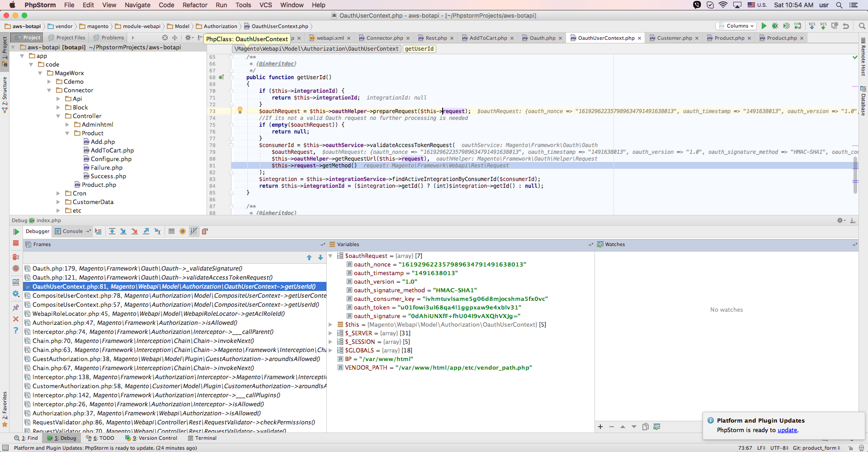Move to previous frame with up arrow
Image resolution: width=868 pixels, height=452 pixels.
pyautogui.click(x=309, y=257)
